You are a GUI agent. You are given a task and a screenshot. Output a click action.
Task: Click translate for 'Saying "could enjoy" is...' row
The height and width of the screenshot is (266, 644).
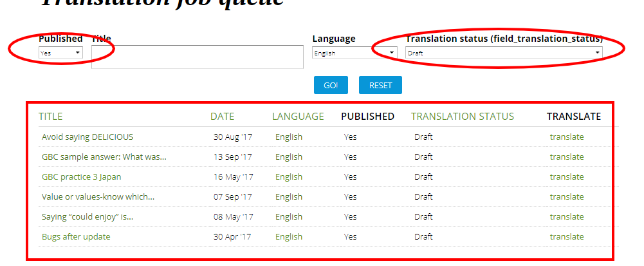[567, 217]
